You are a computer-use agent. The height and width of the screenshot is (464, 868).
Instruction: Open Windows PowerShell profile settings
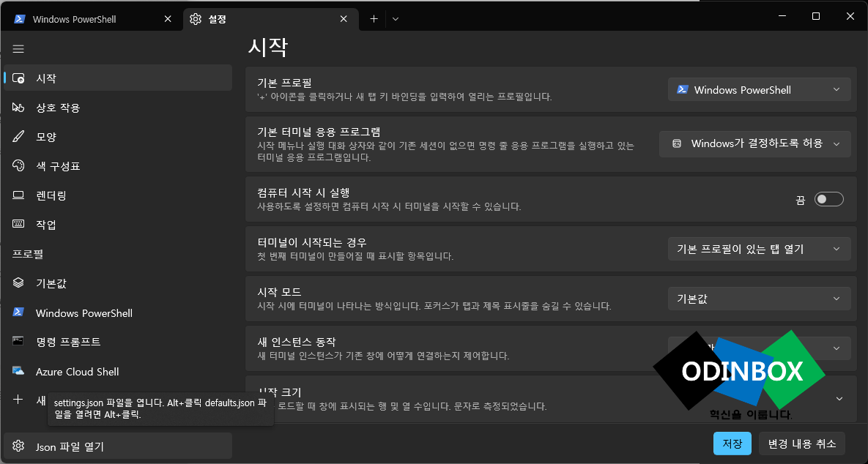[118, 313]
